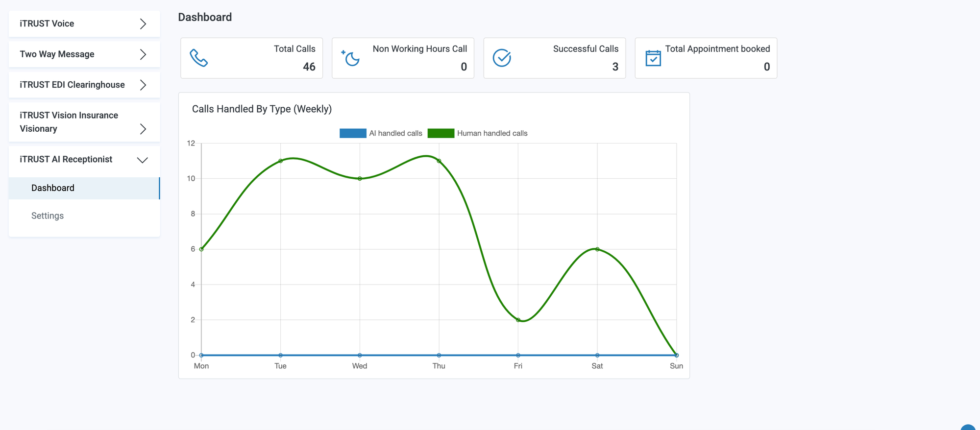Viewport: 980px width, 430px height.
Task: Click the phone icon in Total Calls card
Action: pos(198,58)
